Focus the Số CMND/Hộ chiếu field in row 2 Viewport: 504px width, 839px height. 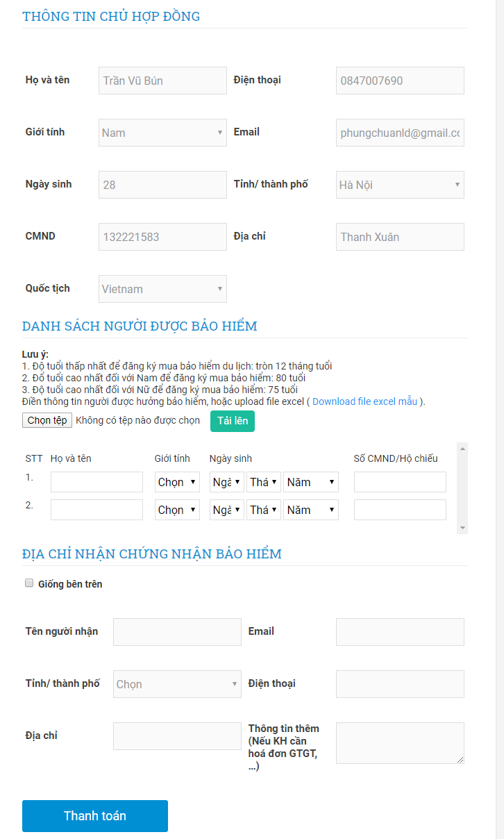(x=400, y=509)
